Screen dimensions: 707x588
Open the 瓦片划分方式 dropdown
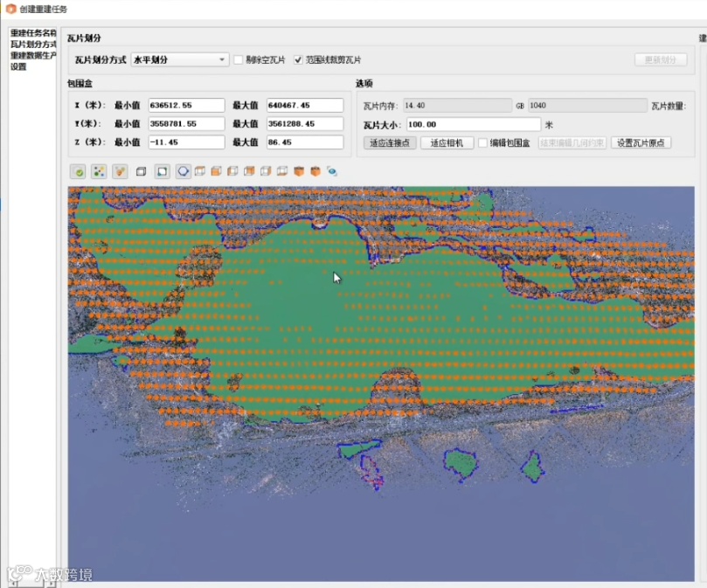(179, 60)
